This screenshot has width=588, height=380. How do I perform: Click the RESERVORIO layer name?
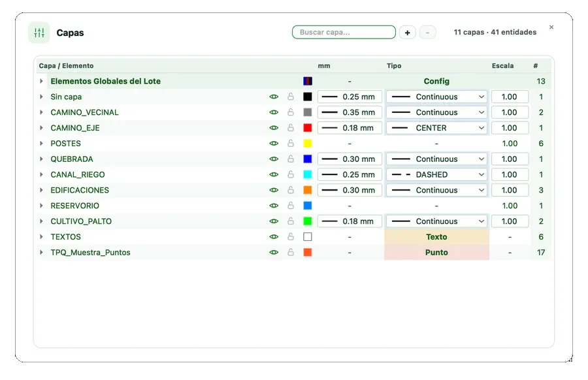point(75,206)
